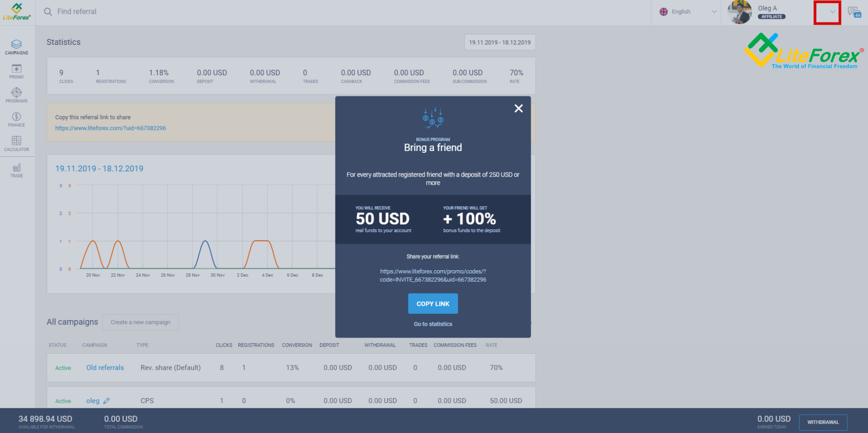Viewport: 868px width, 433px height.
Task: Open the chat messages icon
Action: (x=854, y=12)
